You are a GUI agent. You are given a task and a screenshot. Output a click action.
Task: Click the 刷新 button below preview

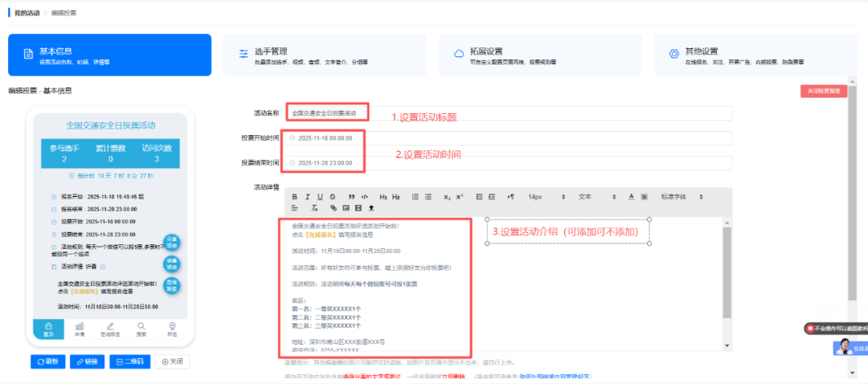pyautogui.click(x=47, y=362)
